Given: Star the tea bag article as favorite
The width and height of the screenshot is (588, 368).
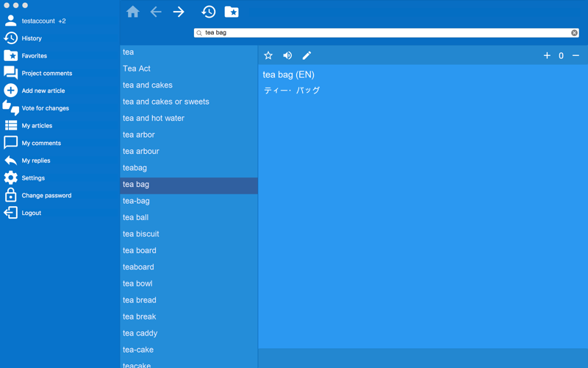Looking at the screenshot, I should (268, 56).
